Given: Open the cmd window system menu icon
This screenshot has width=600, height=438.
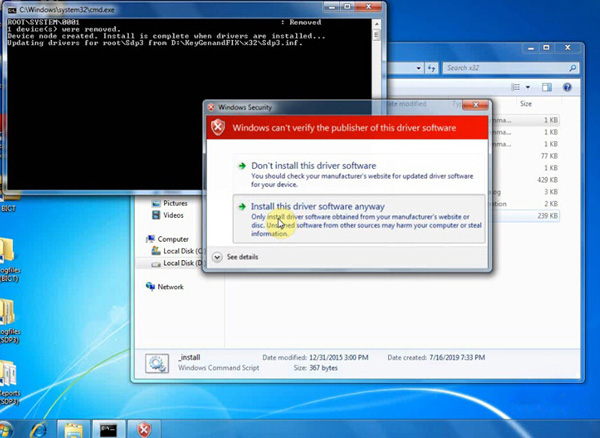Looking at the screenshot, I should [x=12, y=10].
